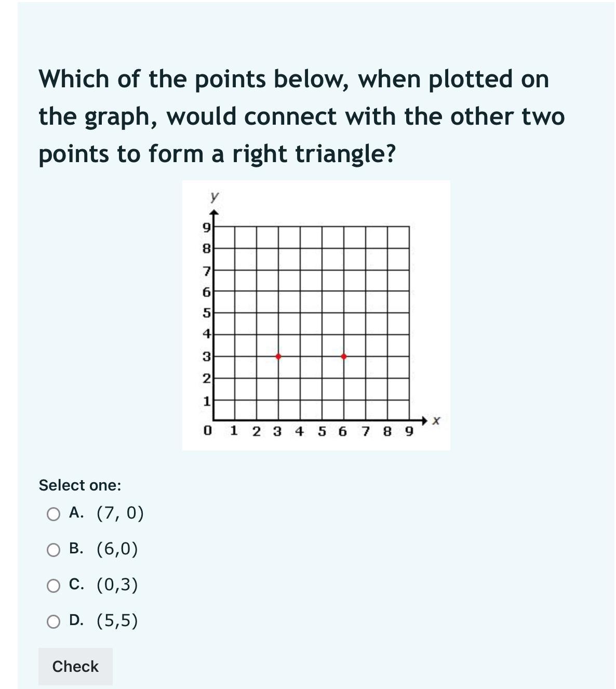Click the Check button
This screenshot has width=616, height=689.
[x=75, y=666]
